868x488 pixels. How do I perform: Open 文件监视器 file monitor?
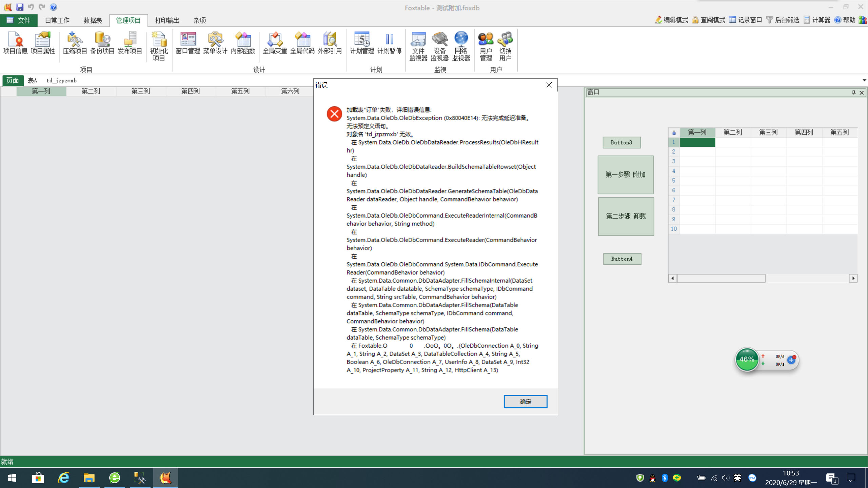418,46
